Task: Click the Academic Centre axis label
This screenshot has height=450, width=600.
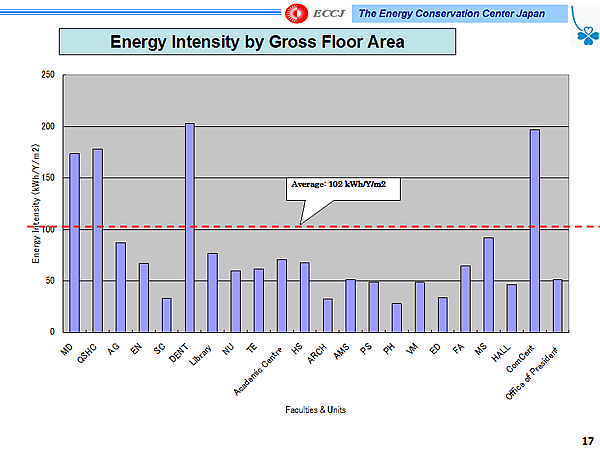Action: [258, 371]
